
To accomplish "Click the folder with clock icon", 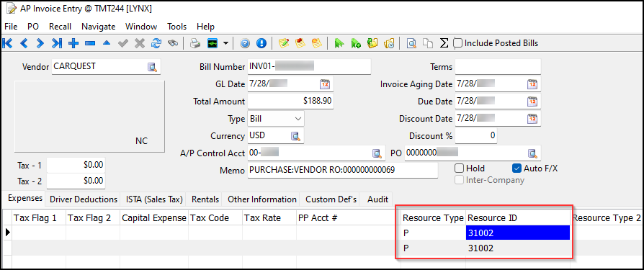I will point(389,43).
